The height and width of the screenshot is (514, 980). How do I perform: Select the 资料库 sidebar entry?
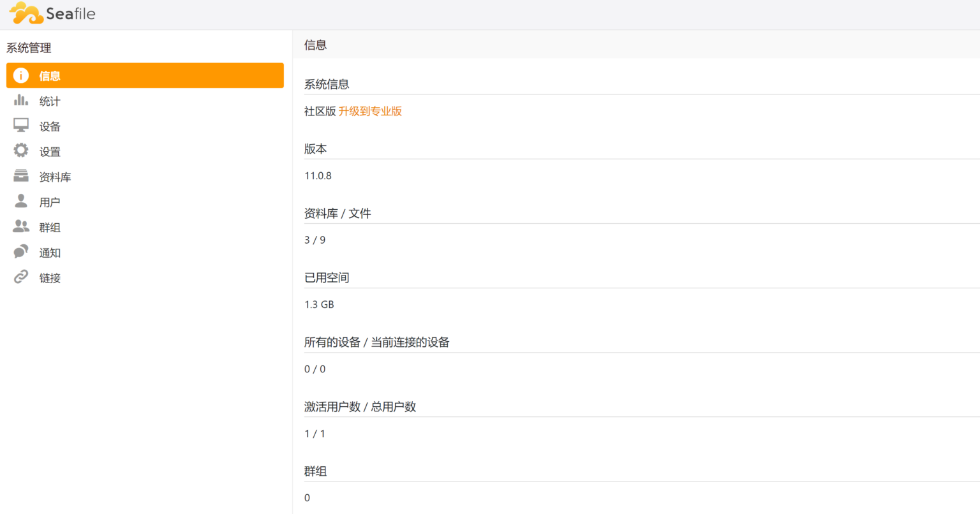coord(56,176)
